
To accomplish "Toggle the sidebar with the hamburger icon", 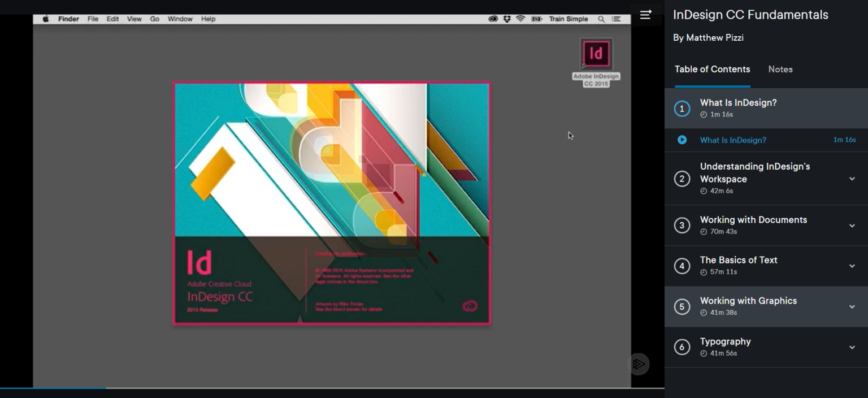I will [645, 15].
